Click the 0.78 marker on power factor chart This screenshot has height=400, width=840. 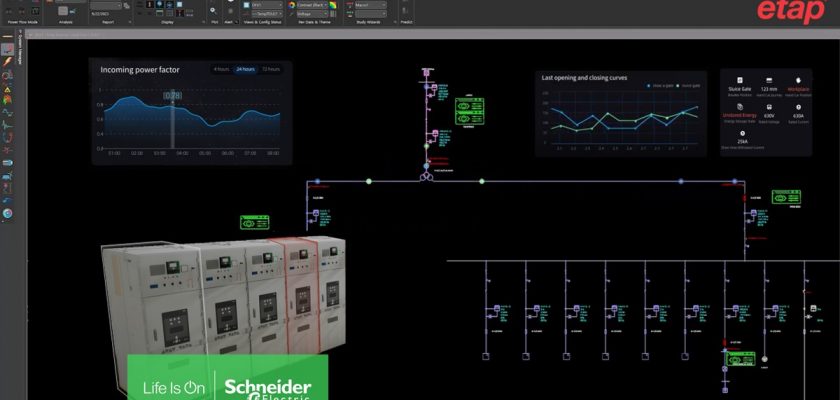(x=172, y=95)
